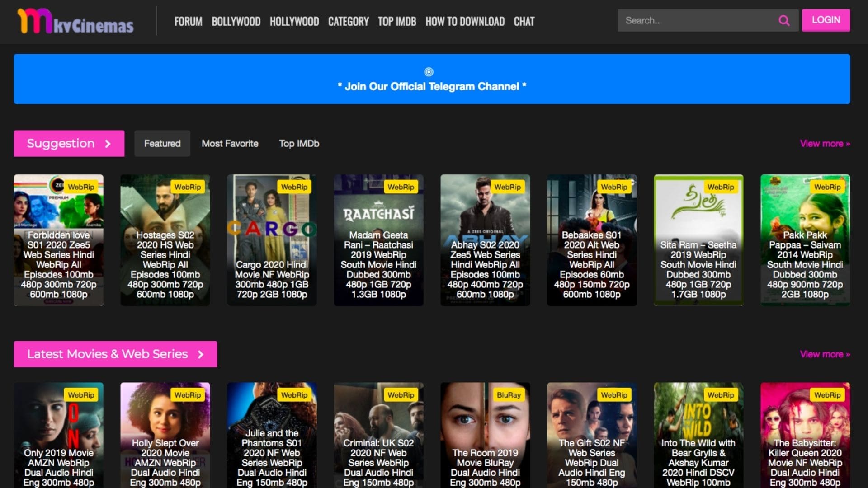Open Only 2019 Movie AMZN poster
868x488 pixels.
click(59, 435)
